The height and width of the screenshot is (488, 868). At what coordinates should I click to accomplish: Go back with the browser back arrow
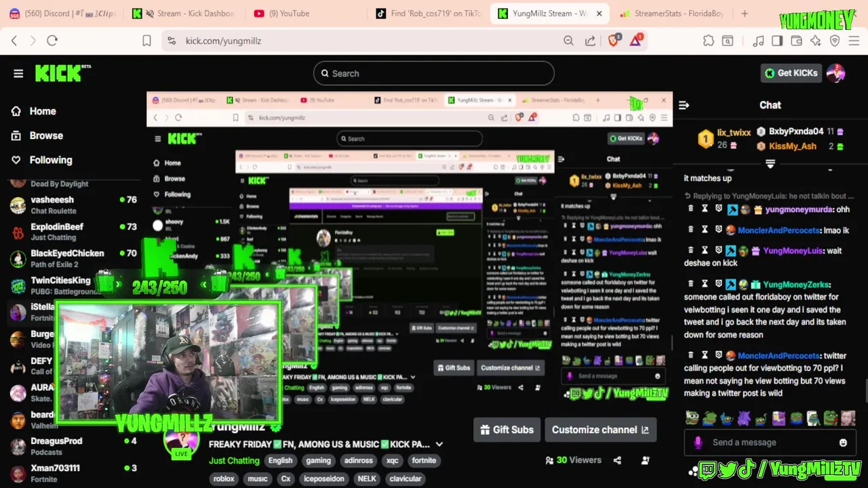click(14, 41)
